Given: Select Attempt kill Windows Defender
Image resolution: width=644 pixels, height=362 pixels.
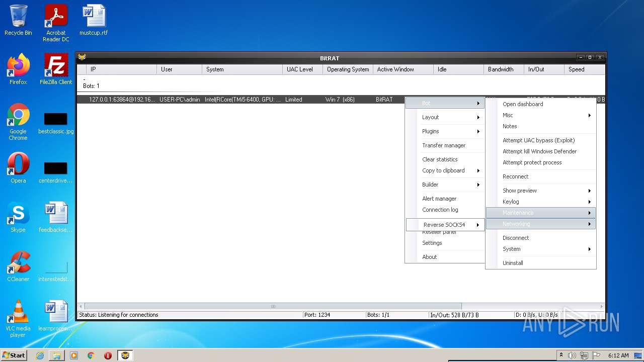Looking at the screenshot, I should click(541, 151).
